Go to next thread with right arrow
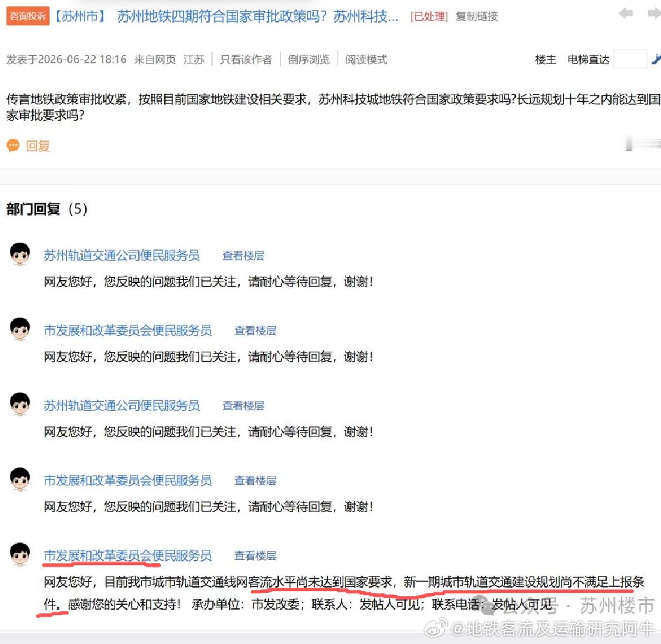 [x=655, y=13]
